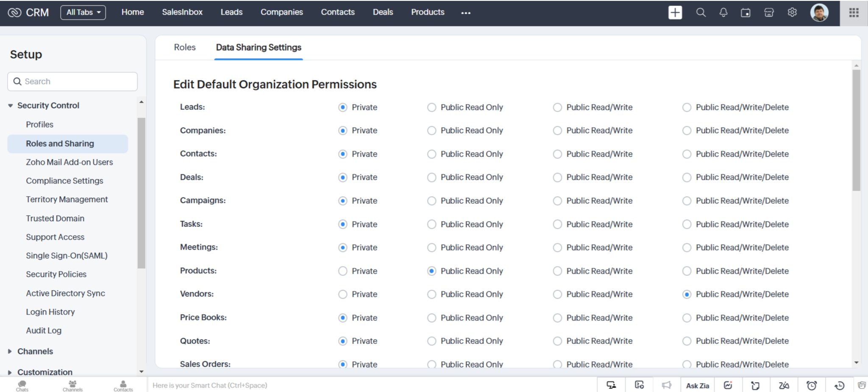
Task: Choose Public Read/Write/Delete for Contacts
Action: pyautogui.click(x=687, y=154)
